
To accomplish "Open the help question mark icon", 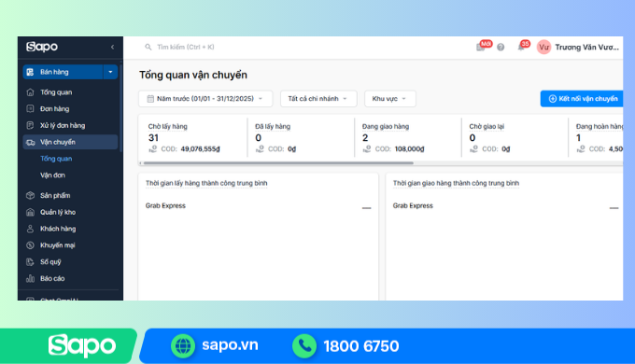I will pos(501,48).
